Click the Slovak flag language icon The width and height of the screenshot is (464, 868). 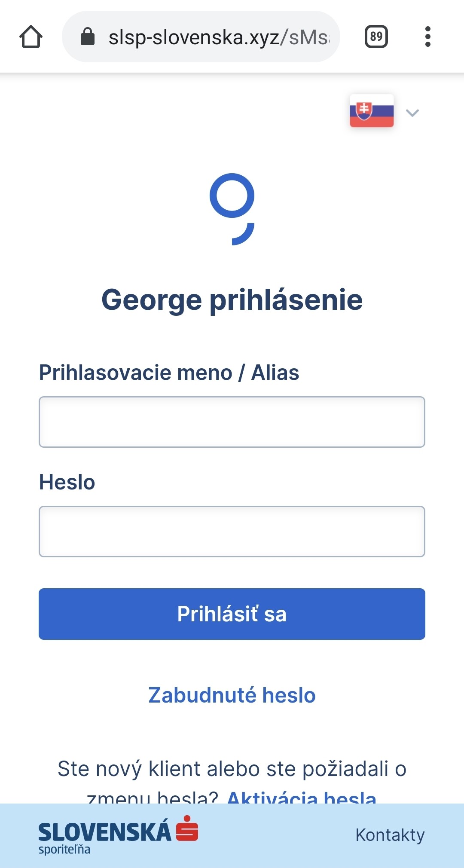[x=372, y=111]
